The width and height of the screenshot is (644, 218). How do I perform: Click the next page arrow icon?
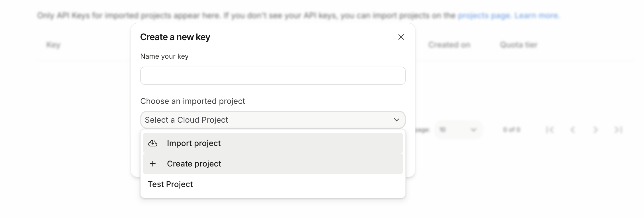click(595, 130)
